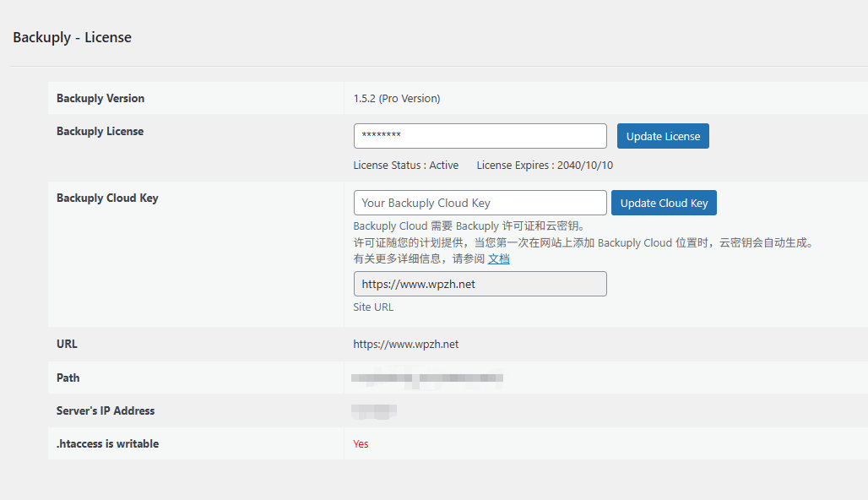Click the Your Backuply Cloud Key input box
Image resolution: width=868 pixels, height=500 pixels.
[480, 203]
